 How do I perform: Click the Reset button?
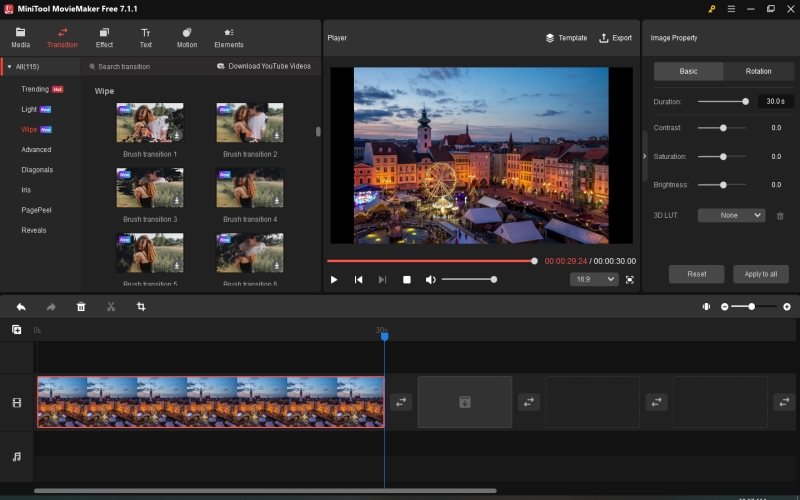[696, 274]
